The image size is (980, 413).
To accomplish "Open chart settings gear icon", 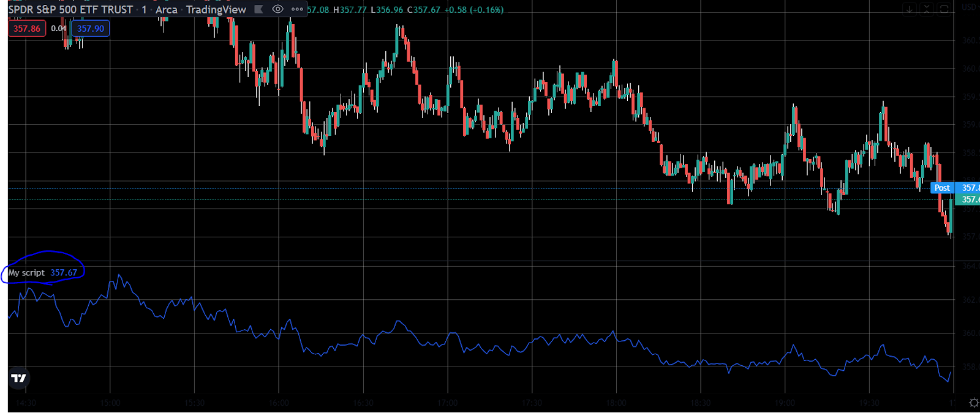I will click(x=974, y=403).
